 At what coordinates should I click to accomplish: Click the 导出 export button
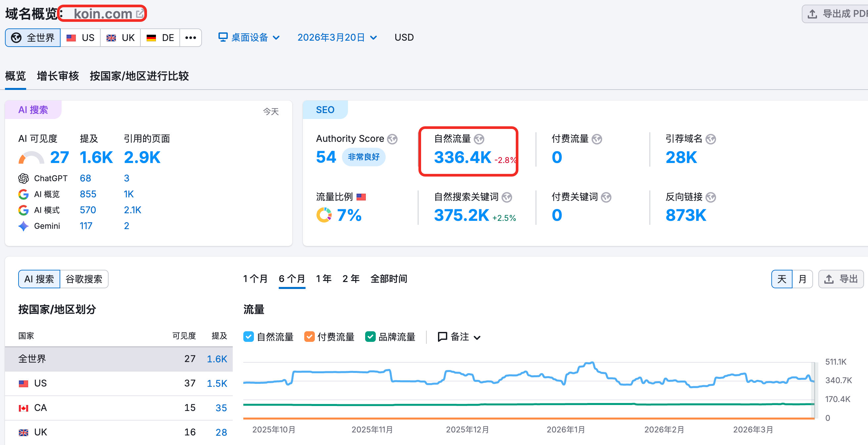[841, 279]
